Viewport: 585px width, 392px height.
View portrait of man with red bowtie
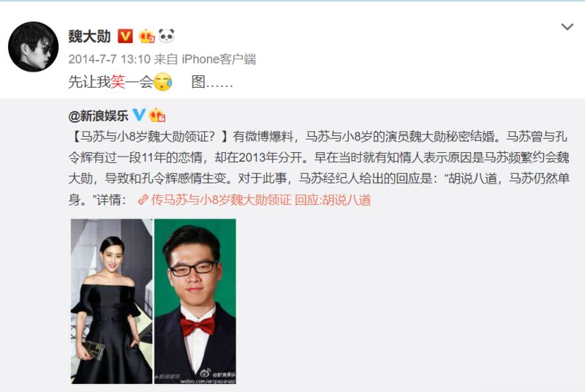tap(195, 301)
